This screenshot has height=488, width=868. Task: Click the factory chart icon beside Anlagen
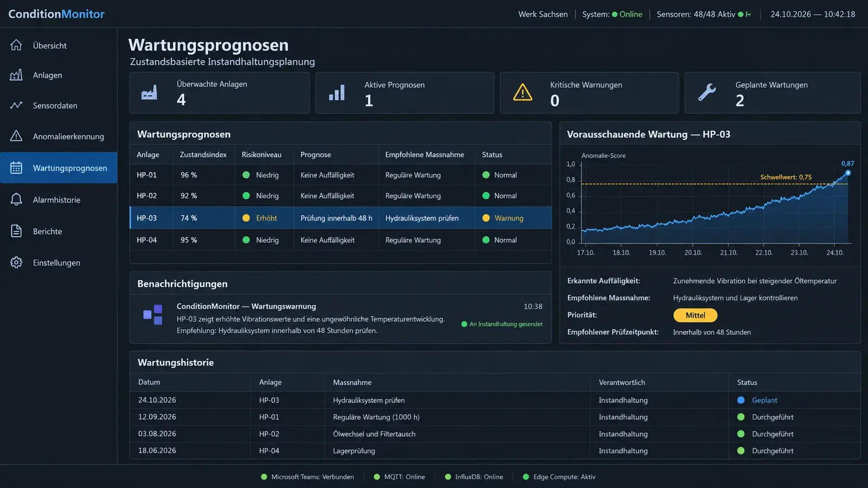16,75
